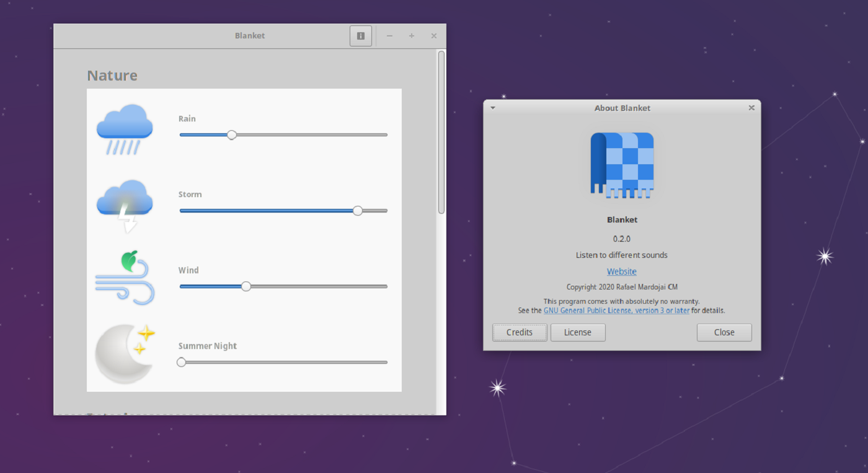
Task: Open the Website link
Action: 622,272
